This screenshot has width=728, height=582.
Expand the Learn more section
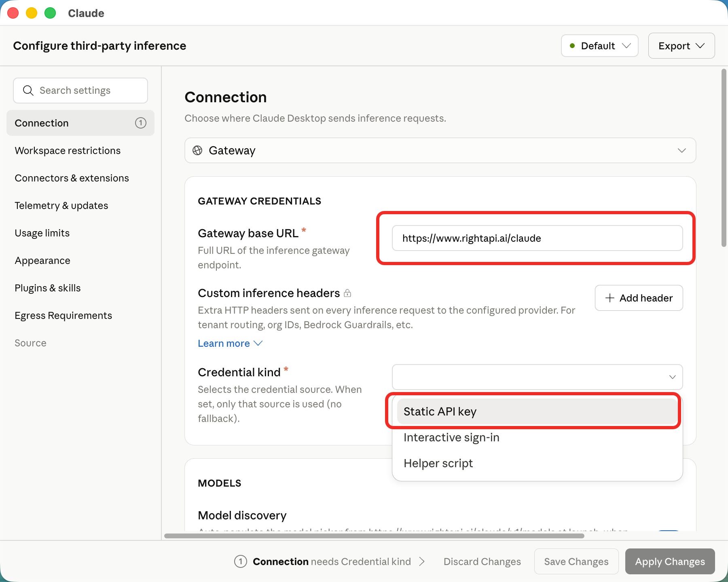click(230, 343)
